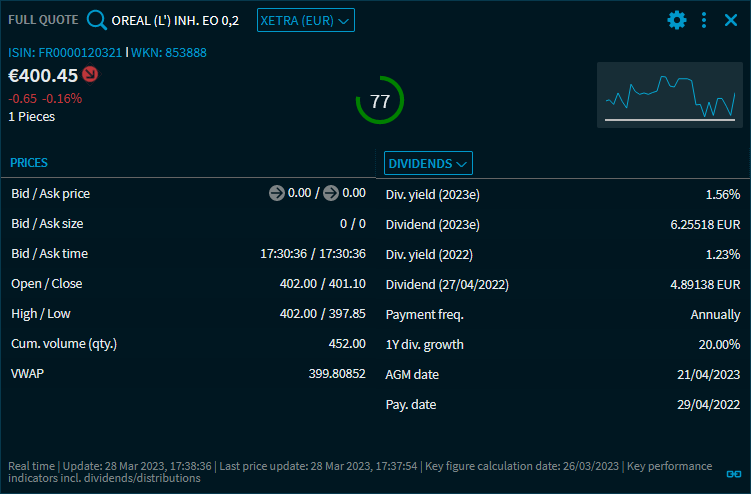751x494 pixels.
Task: Open the mini price chart thumbnail
Action: [x=669, y=95]
